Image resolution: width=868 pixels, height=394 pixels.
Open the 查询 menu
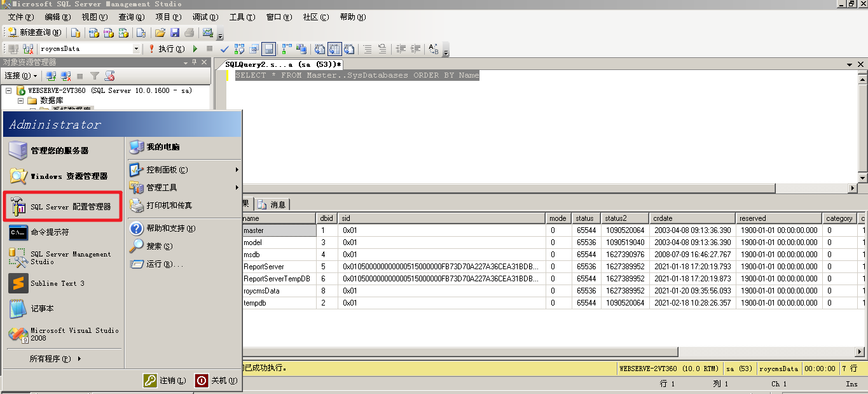coord(131,17)
